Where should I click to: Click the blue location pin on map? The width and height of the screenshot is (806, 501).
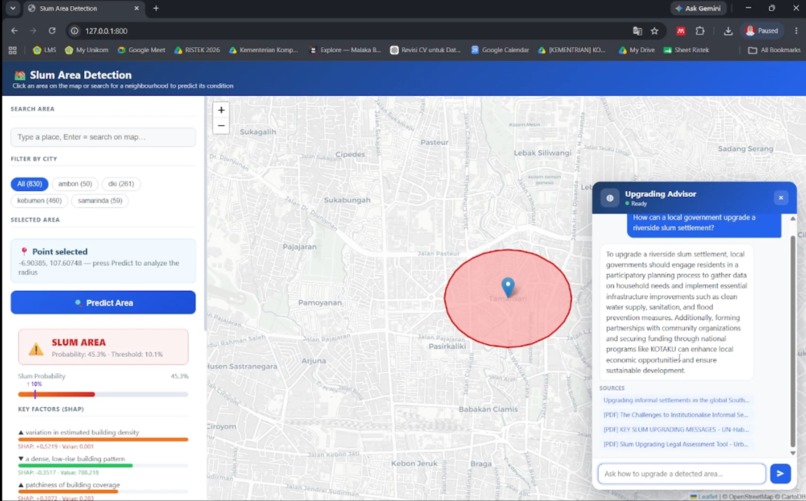[508, 287]
